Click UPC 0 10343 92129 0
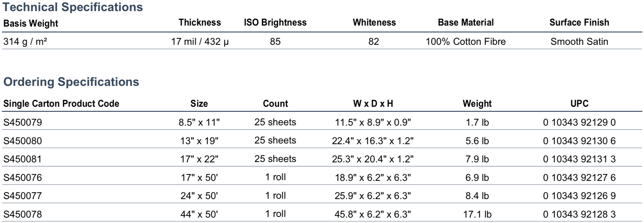Screen dimensions: 644x223 click(579, 122)
